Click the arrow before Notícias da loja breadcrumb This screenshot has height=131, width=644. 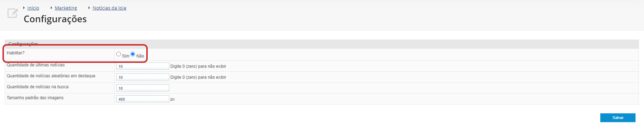[89, 8]
